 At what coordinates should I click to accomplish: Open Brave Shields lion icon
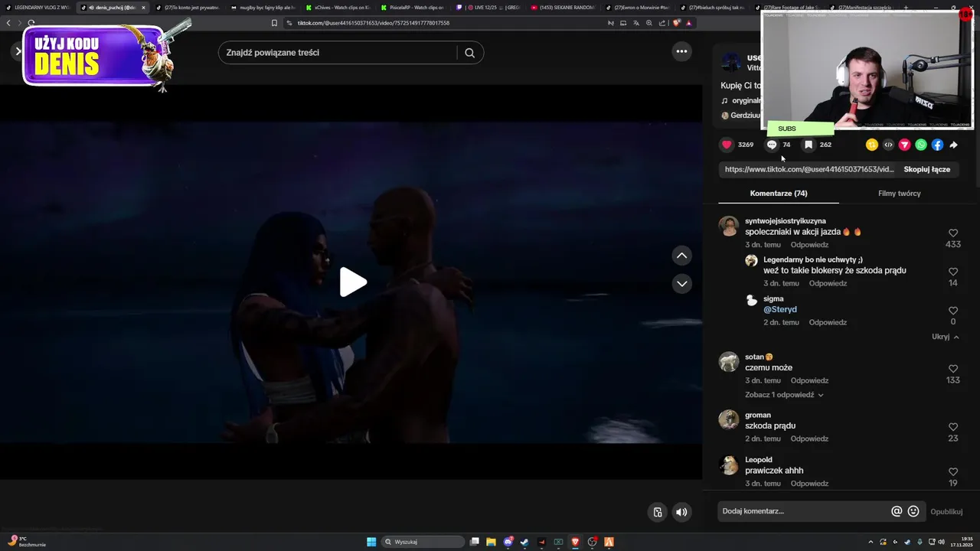click(x=676, y=23)
